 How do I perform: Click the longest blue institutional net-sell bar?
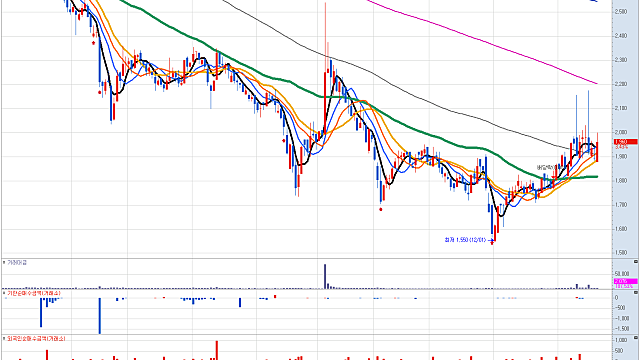(100, 316)
